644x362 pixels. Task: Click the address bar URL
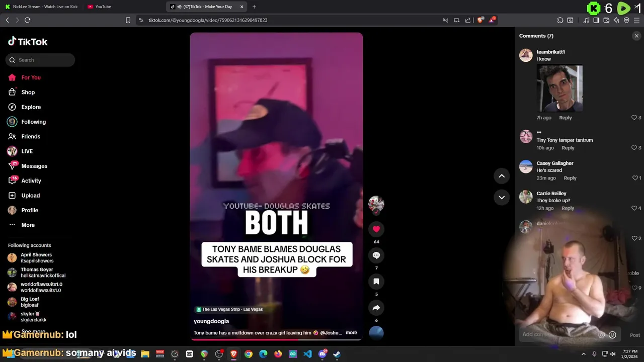point(208,20)
